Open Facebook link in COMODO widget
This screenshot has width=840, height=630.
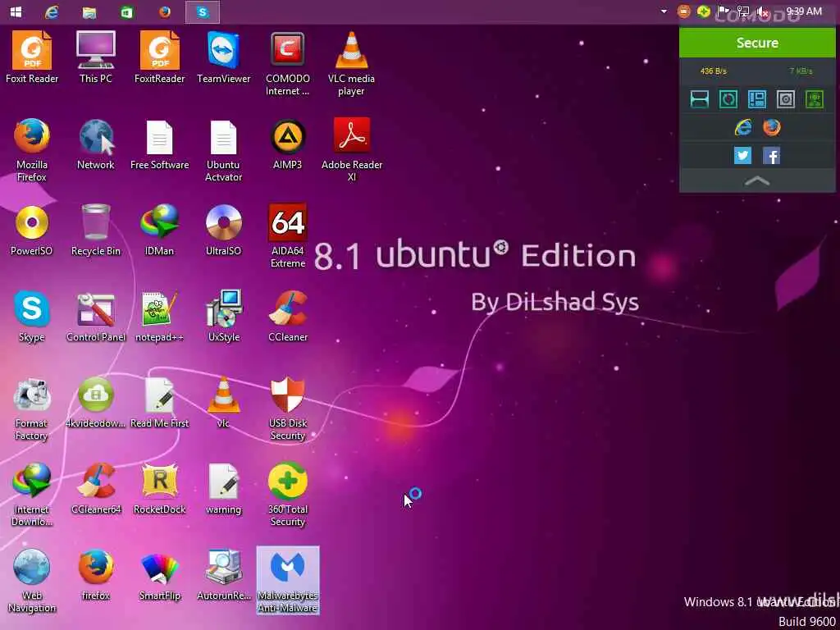tap(771, 156)
